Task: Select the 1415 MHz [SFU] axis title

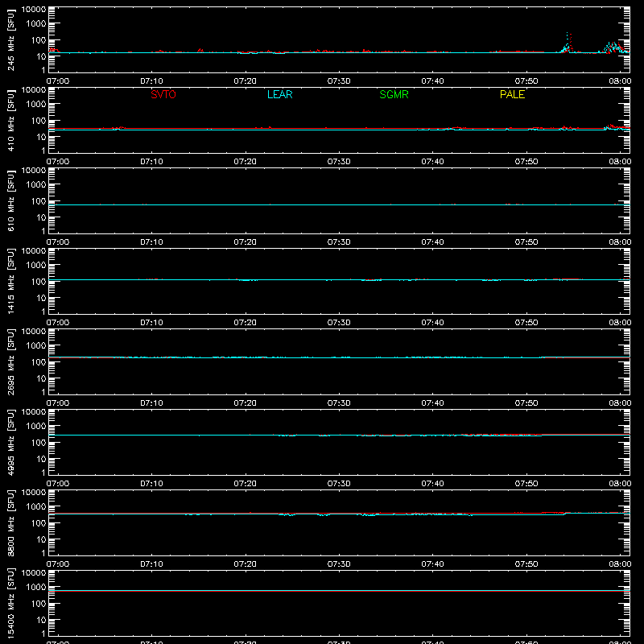Action: 10,282
